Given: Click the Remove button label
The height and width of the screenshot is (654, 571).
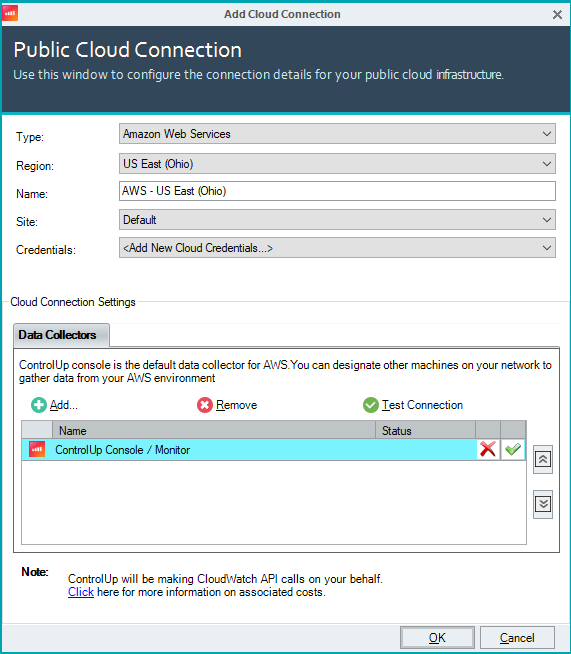Looking at the screenshot, I should click(236, 405).
